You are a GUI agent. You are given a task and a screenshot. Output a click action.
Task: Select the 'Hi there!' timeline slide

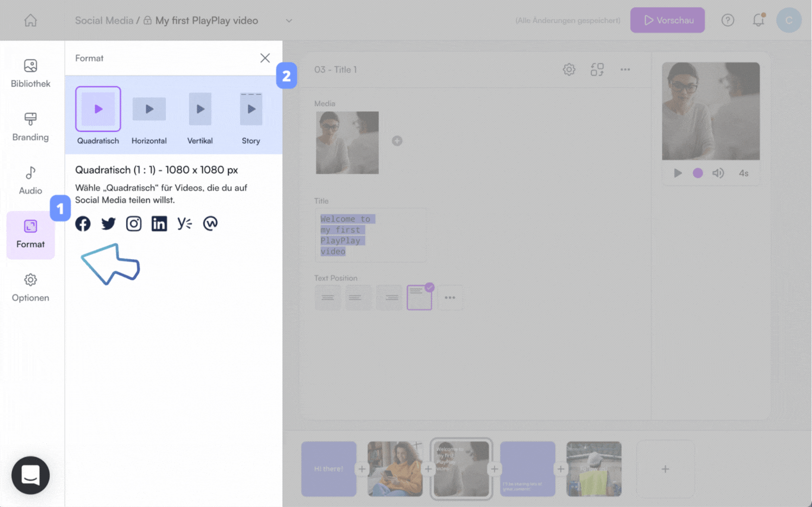coord(329,469)
